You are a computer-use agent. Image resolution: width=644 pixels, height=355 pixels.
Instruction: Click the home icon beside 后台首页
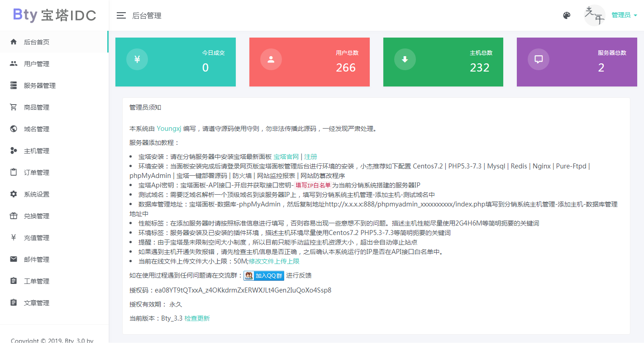(x=14, y=42)
